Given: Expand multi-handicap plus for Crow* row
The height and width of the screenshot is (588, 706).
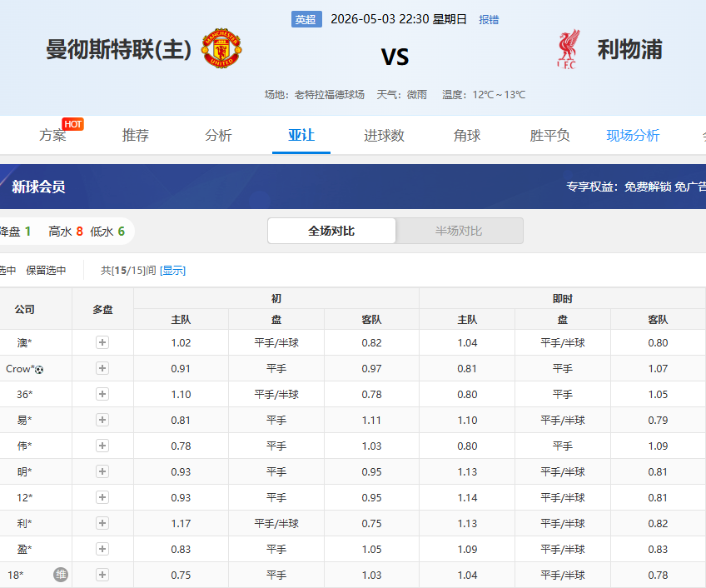Looking at the screenshot, I should [x=102, y=368].
